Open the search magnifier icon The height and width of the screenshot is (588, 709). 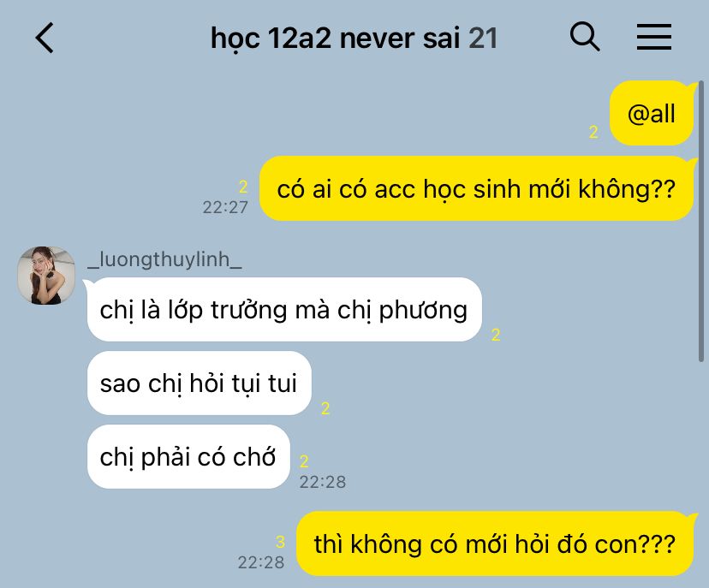[585, 36]
